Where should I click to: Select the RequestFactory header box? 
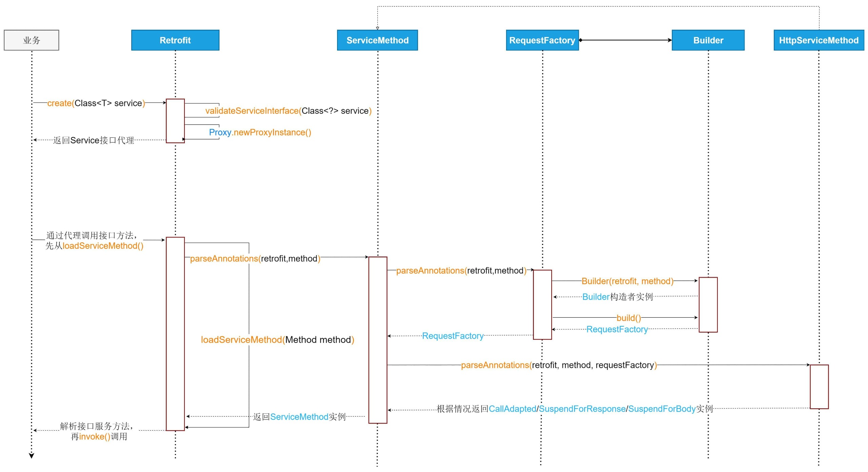pyautogui.click(x=542, y=40)
